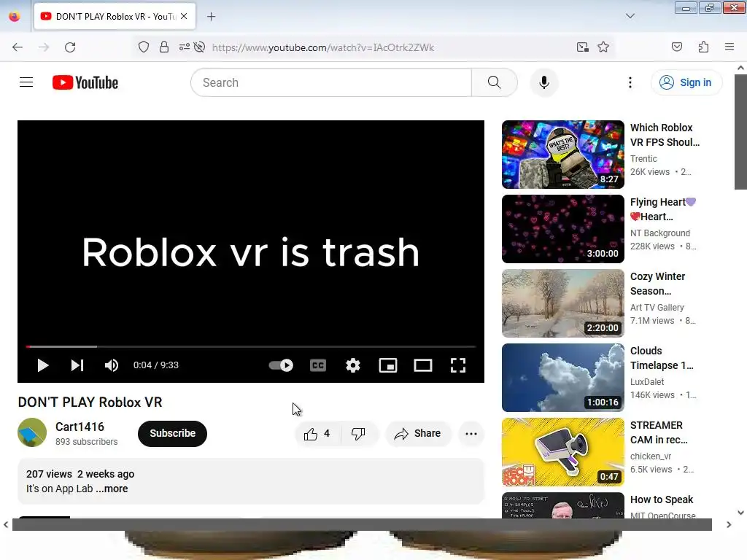Open YouTube settings three-dot menu
Viewport: 747px width, 560px height.
(x=630, y=82)
